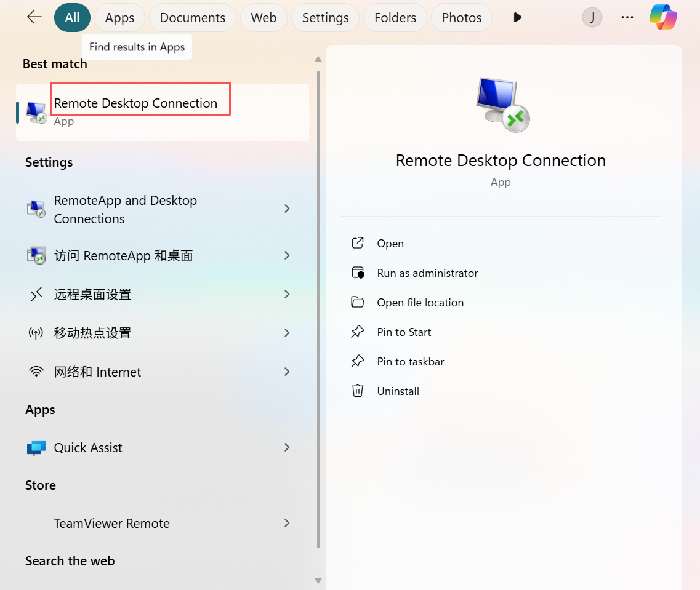This screenshot has height=590, width=700.
Task: Switch to the Apps filter tab
Action: tap(119, 17)
